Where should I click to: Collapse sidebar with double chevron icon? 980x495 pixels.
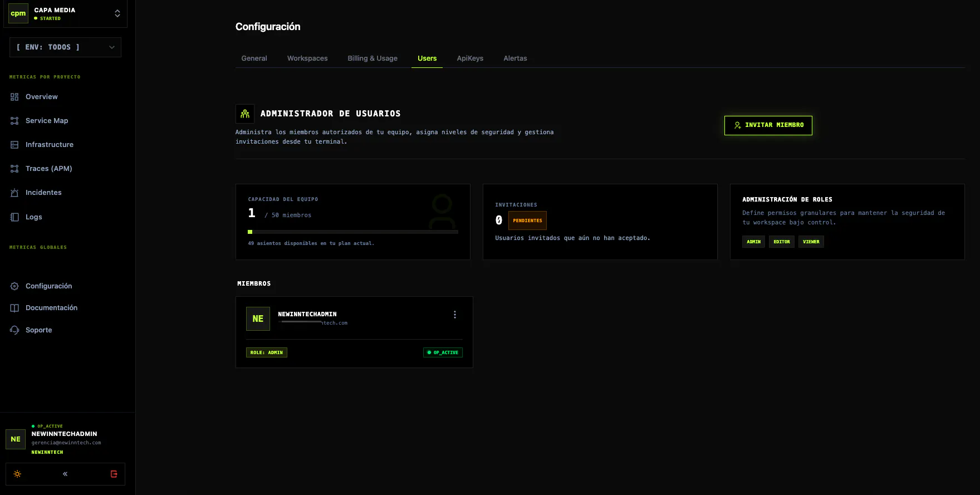pyautogui.click(x=65, y=474)
